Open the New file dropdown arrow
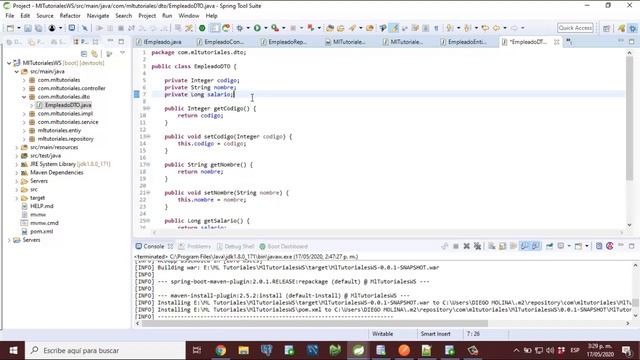 click(x=19, y=28)
